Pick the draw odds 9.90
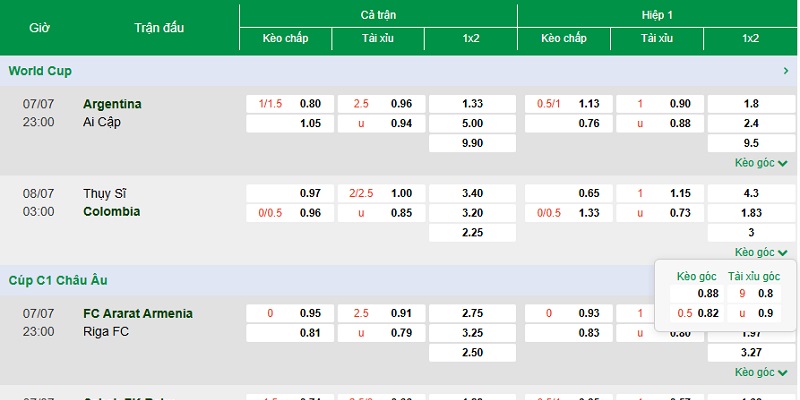Screen dimensions: 800x400 click(472, 143)
